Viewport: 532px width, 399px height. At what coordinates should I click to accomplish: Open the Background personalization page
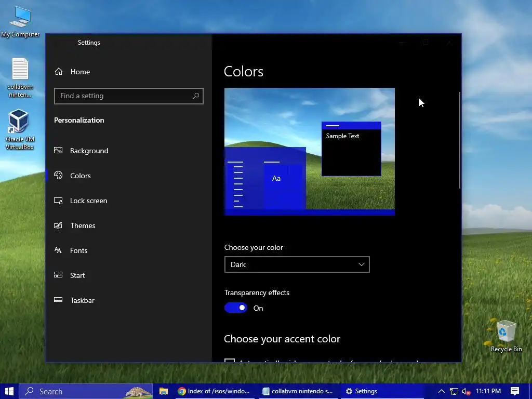click(129, 151)
